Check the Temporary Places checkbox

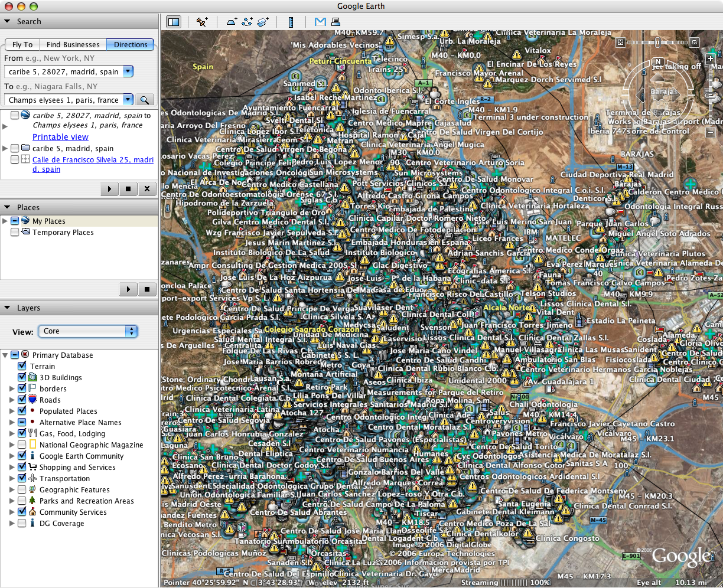[x=15, y=233]
